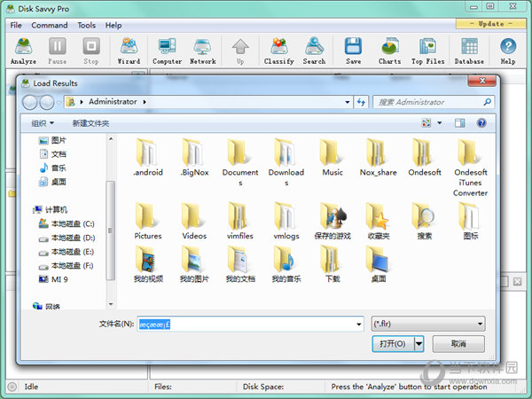
Task: Click the forward navigation arrow in dialog
Action: point(47,102)
